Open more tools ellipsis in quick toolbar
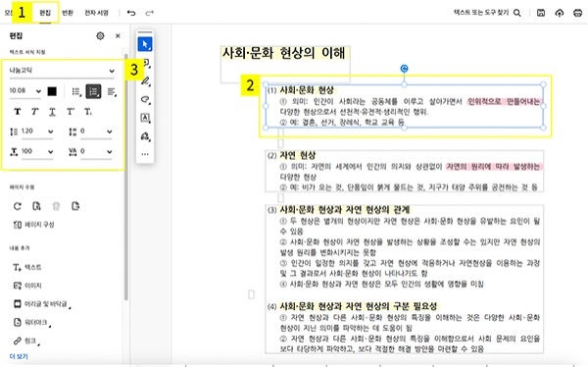The image size is (588, 367). click(x=145, y=154)
